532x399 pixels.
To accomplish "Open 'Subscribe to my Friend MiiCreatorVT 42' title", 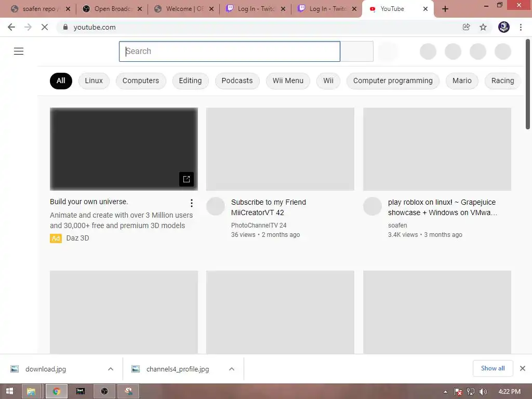I will tap(269, 207).
